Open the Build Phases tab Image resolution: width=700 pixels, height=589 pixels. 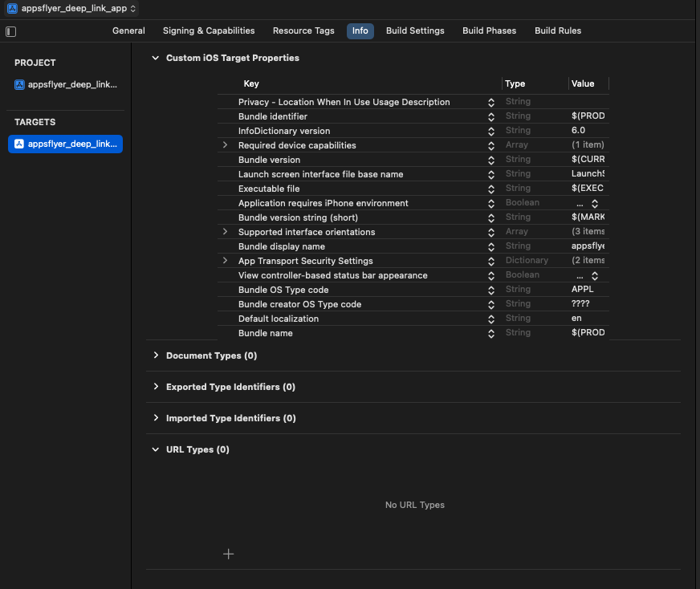point(490,30)
